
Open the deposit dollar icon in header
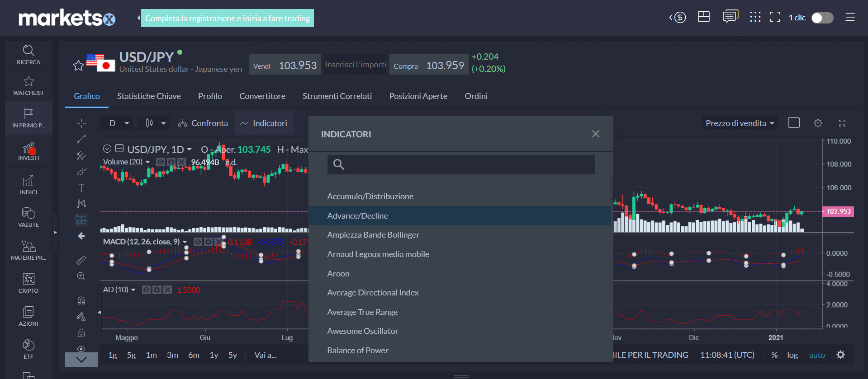[x=678, y=18]
